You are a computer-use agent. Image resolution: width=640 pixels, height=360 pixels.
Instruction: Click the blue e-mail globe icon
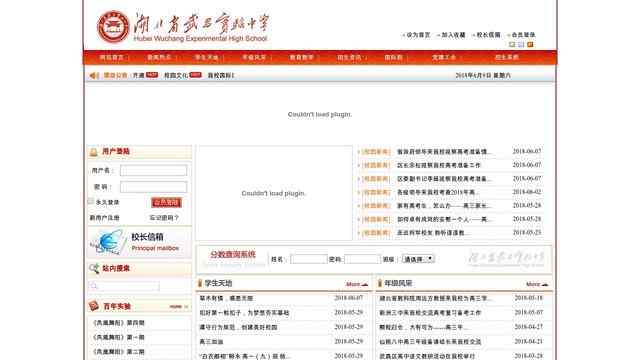point(109,242)
